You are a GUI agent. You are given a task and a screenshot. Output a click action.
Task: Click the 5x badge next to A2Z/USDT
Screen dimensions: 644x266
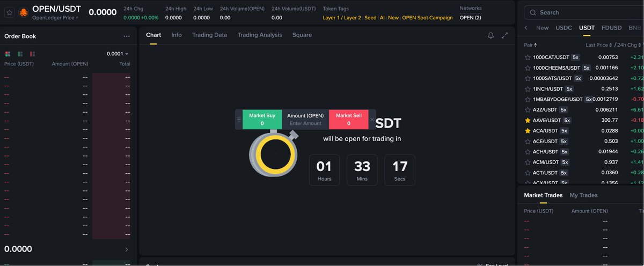coord(563,109)
